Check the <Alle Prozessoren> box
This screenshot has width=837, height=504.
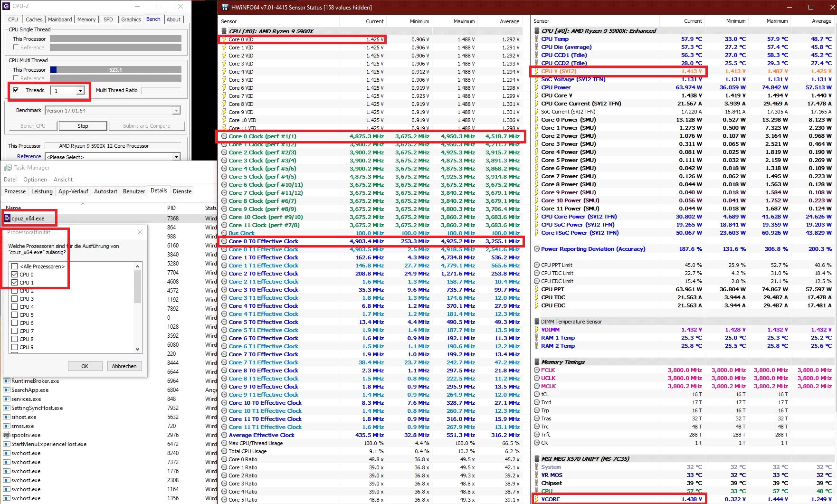(15, 266)
